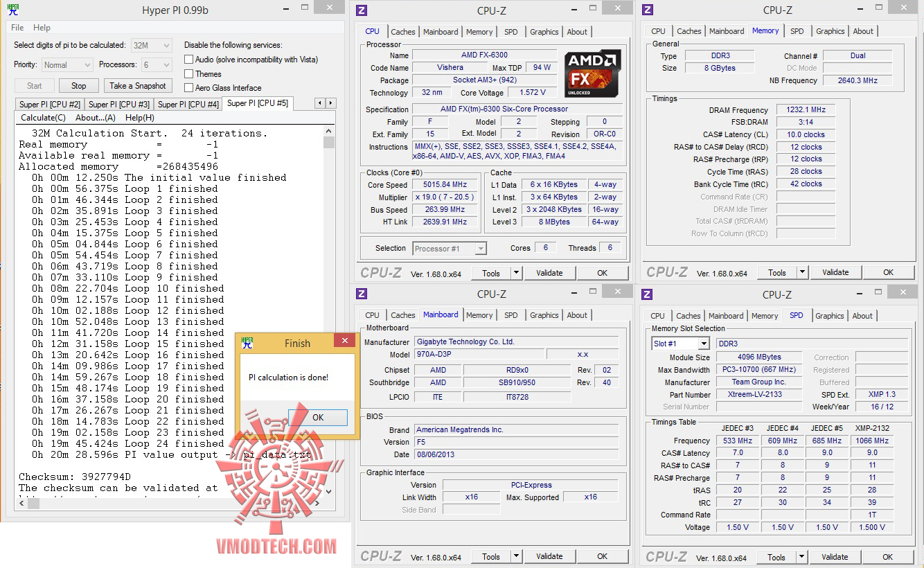Click the CAS# Latency value 10.0 clocks

click(x=806, y=135)
